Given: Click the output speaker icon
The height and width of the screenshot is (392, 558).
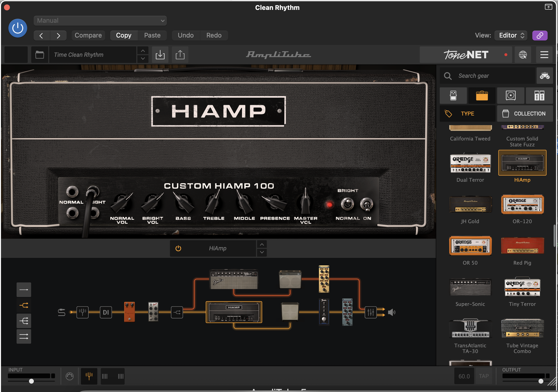Looking at the screenshot, I should (392, 312).
